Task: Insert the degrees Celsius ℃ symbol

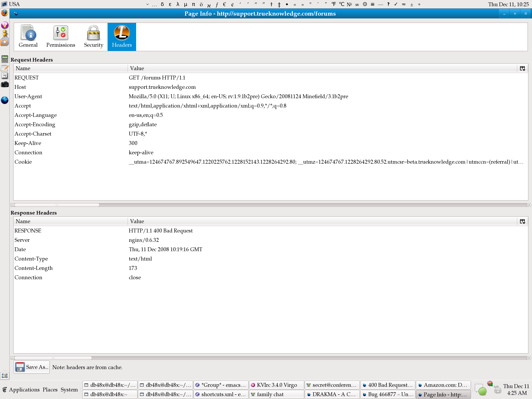Action: tap(342, 4)
